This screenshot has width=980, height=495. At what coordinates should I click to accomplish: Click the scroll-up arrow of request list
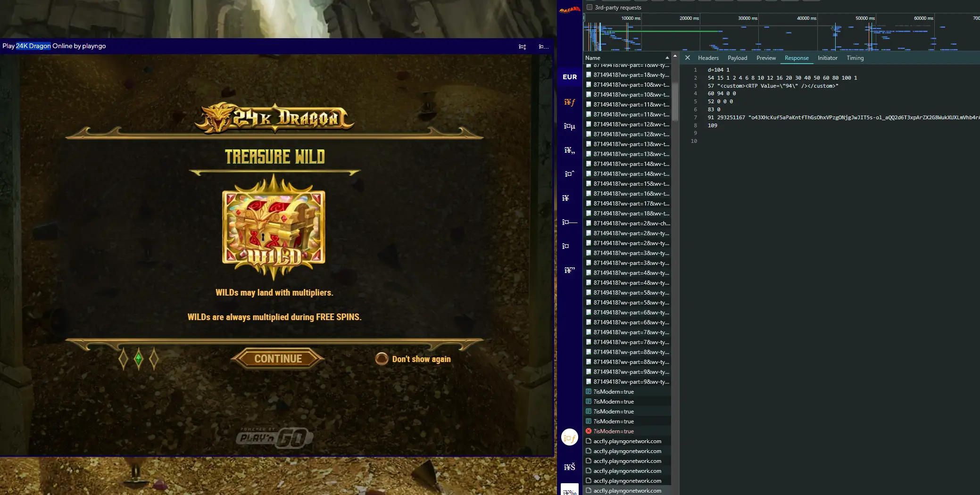(x=675, y=56)
